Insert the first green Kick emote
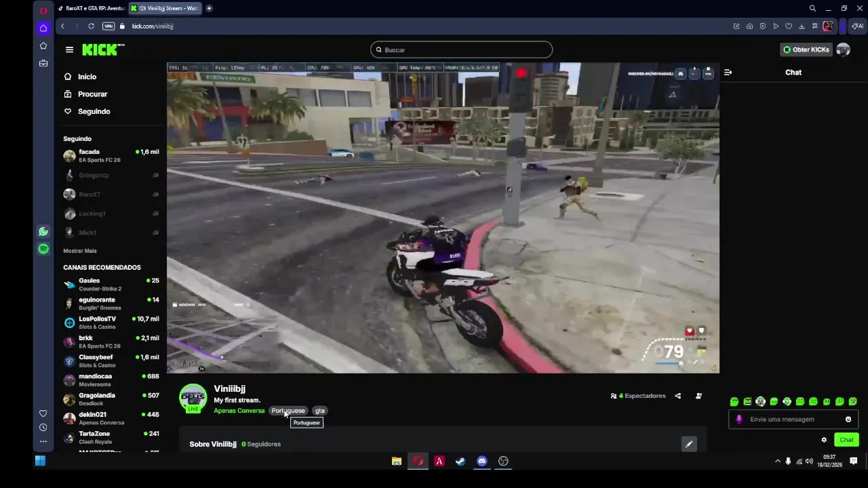This screenshot has width=868, height=488. [734, 401]
